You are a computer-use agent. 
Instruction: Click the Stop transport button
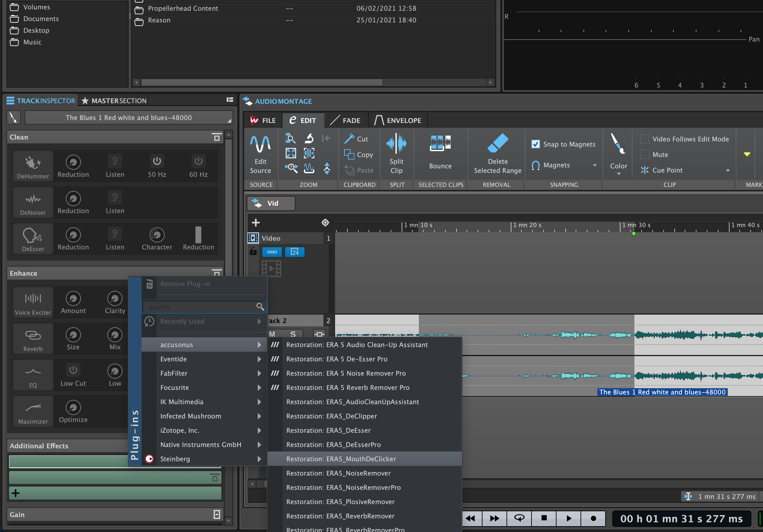tap(544, 518)
